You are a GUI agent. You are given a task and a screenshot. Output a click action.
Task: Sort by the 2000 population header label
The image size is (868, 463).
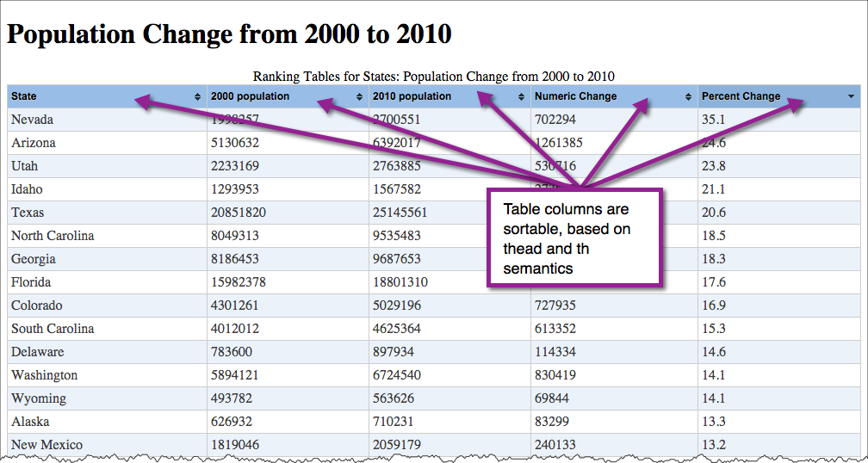click(250, 96)
